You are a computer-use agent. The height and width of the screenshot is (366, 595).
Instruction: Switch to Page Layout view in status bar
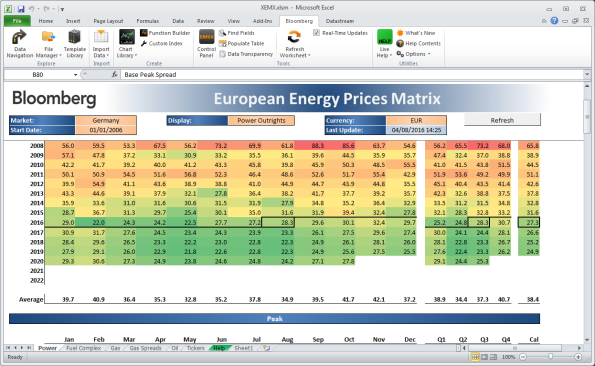485,357
